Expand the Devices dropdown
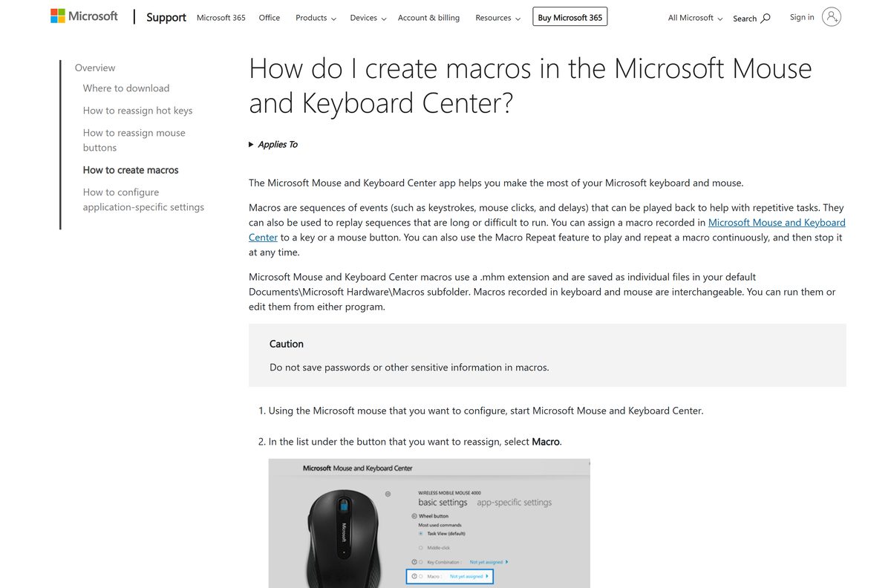 [x=368, y=18]
